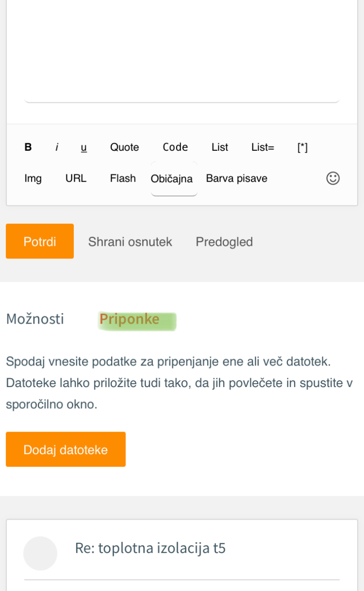Insert list item [*] tag
The image size is (364, 591).
[x=303, y=147]
